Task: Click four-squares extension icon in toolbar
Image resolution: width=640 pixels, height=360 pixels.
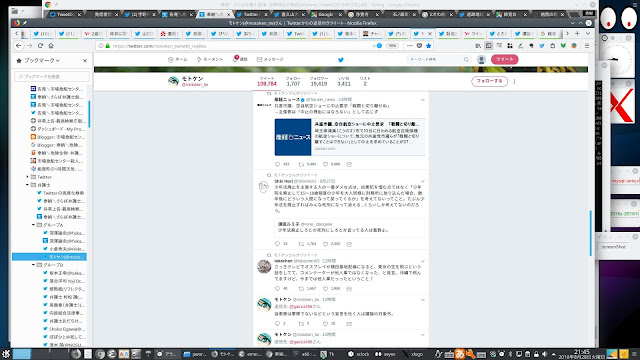Action: click(x=510, y=46)
